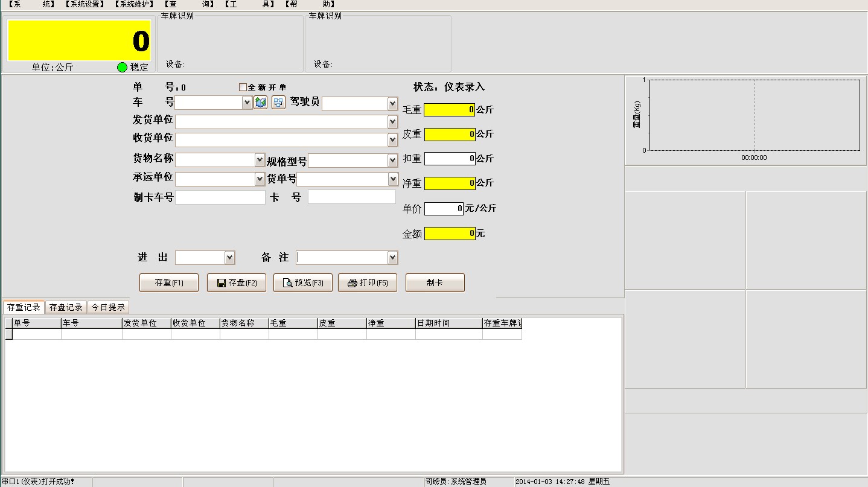
Task: Open the 【系统维护】 menu
Action: pyautogui.click(x=135, y=4)
